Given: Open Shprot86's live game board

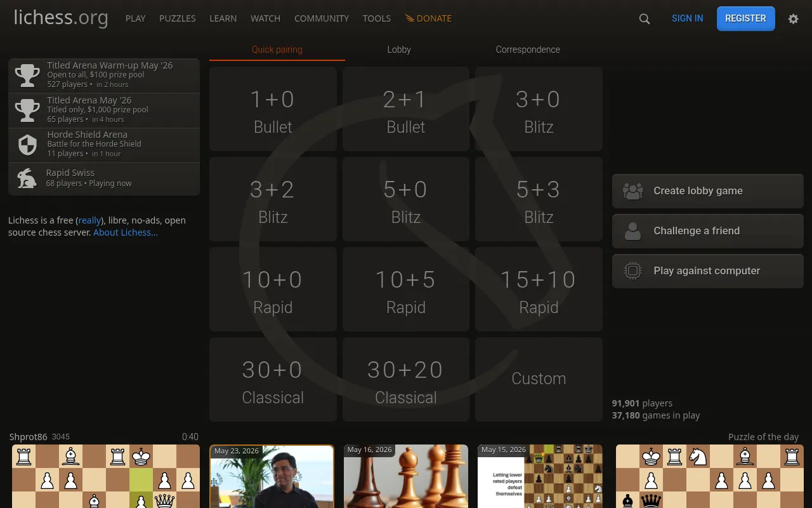Looking at the screenshot, I should click(x=106, y=476).
